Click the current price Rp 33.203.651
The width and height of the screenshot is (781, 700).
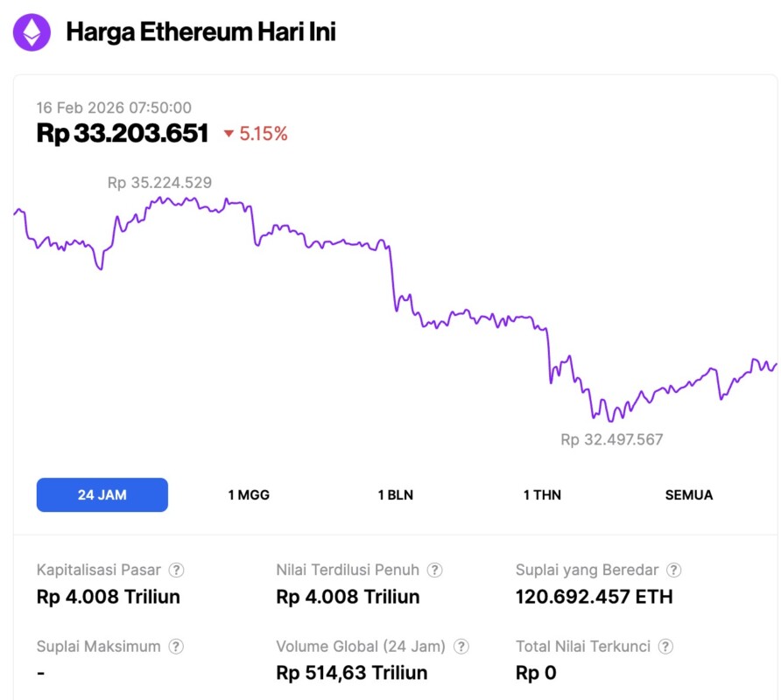tap(123, 134)
